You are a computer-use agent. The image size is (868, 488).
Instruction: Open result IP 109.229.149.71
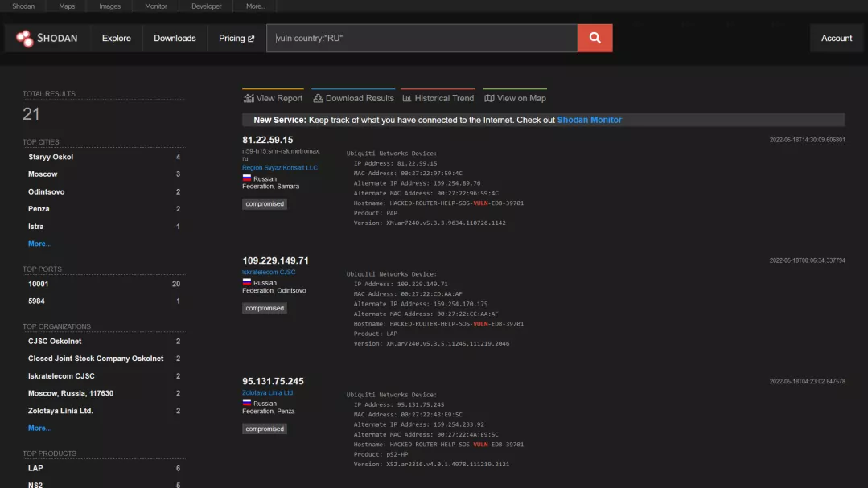[x=275, y=260]
